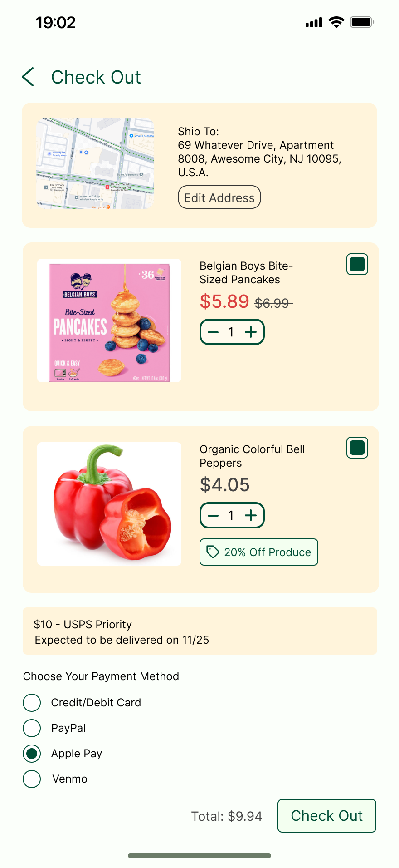Uncheck the Belgian Boys Pancakes item
The image size is (399, 868).
pyautogui.click(x=357, y=265)
